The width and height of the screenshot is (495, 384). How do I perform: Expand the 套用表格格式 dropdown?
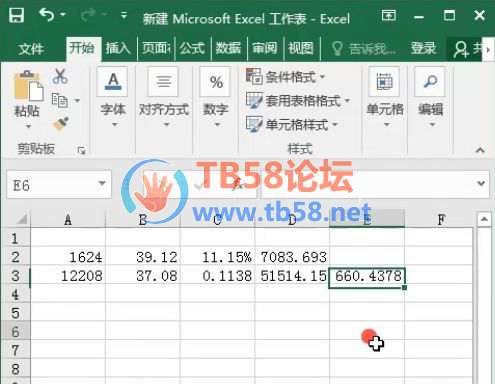pos(298,100)
